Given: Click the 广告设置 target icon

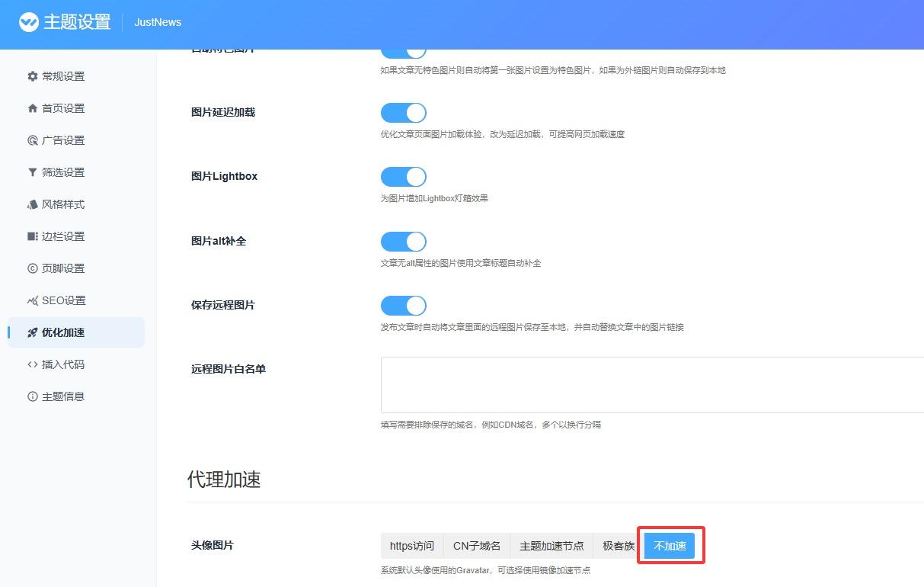Looking at the screenshot, I should 32,140.
